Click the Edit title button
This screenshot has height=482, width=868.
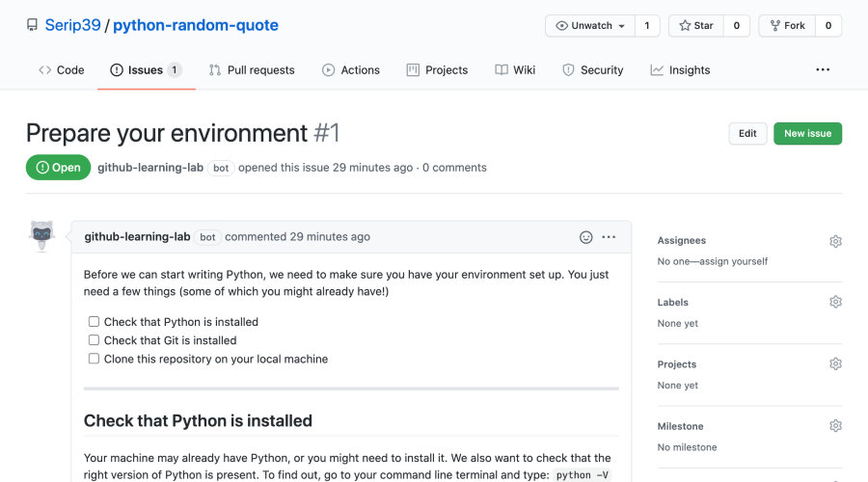[x=747, y=134]
